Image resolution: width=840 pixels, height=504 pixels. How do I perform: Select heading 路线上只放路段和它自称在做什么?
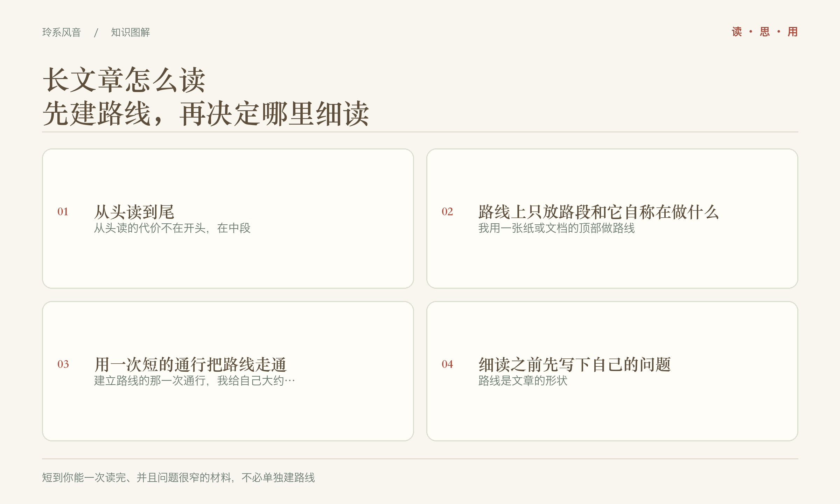598,212
